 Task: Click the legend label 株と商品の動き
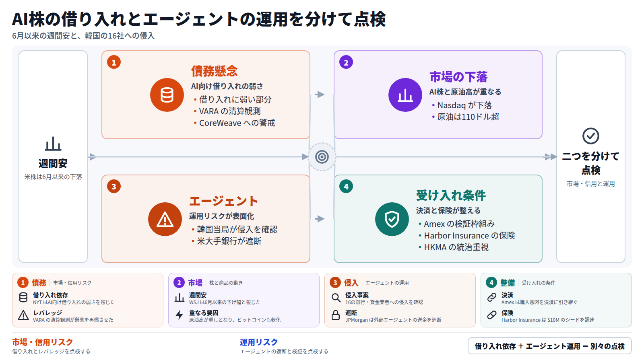226,283
